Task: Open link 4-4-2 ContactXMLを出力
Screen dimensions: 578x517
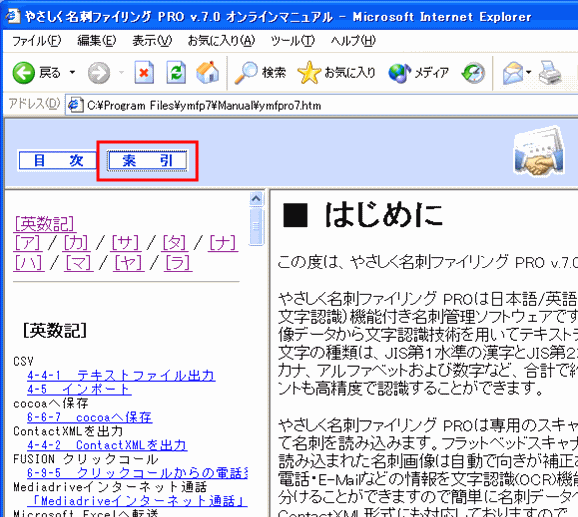Action: [107, 445]
